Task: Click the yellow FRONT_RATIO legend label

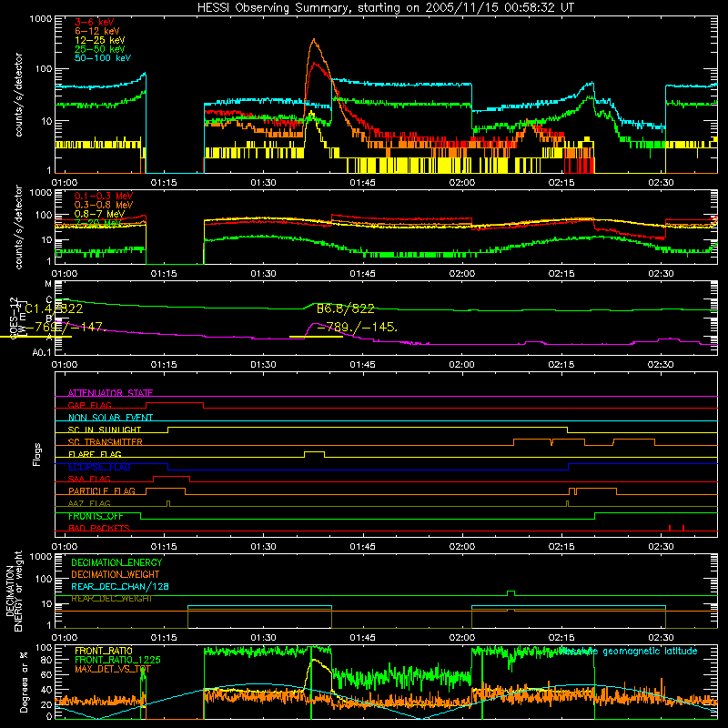Action: tap(104, 651)
